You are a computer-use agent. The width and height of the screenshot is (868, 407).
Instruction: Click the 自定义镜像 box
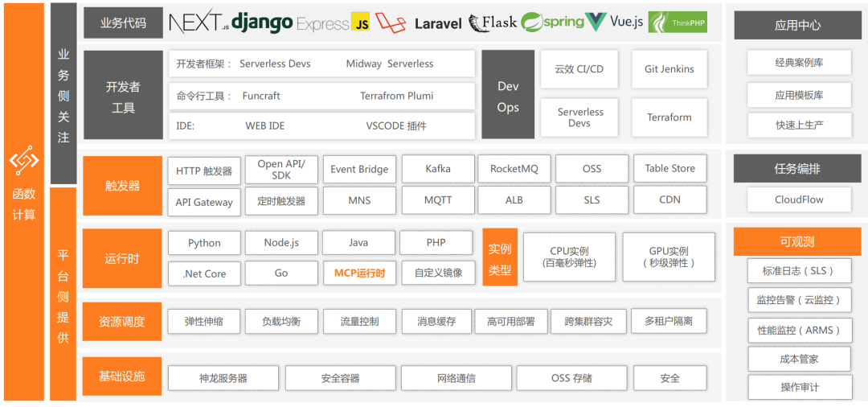coord(438,273)
